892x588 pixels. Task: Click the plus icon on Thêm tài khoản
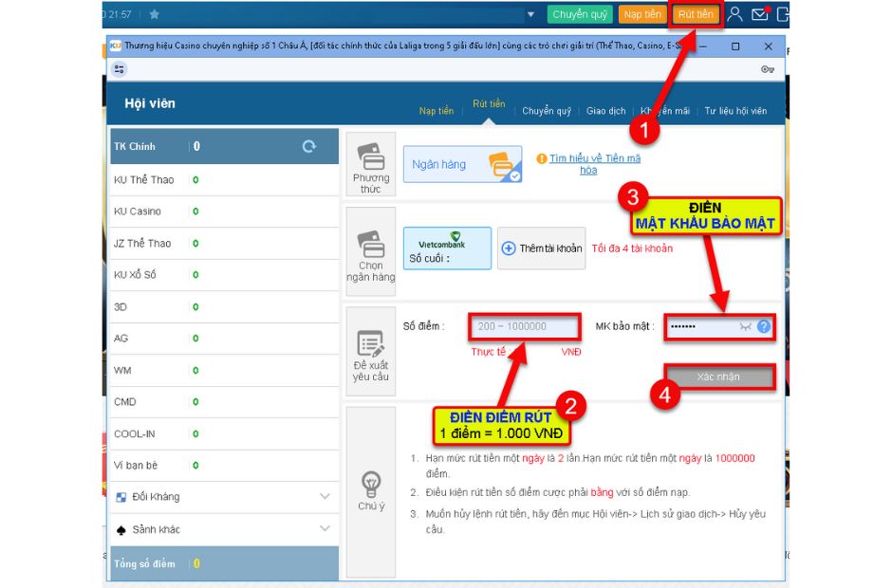(509, 248)
